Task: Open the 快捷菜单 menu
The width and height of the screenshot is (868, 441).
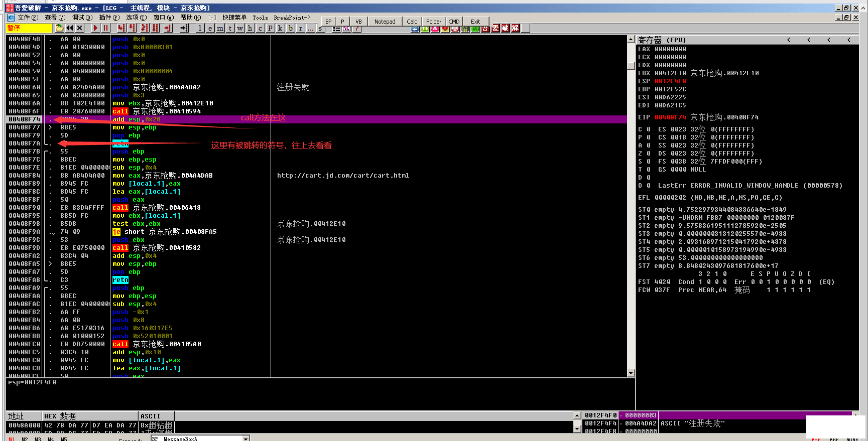Action: point(234,18)
